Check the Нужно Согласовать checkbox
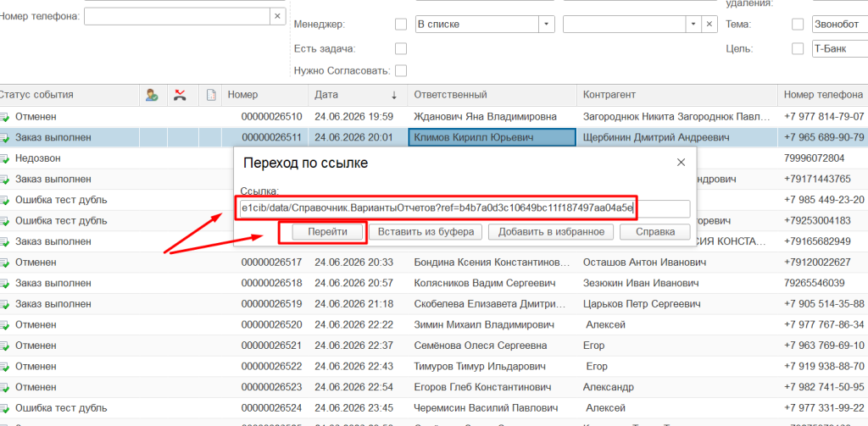 400,71
